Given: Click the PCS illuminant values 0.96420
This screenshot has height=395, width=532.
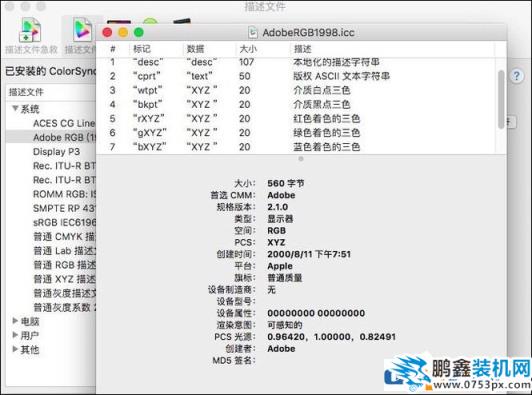Looking at the screenshot, I should [331, 337].
